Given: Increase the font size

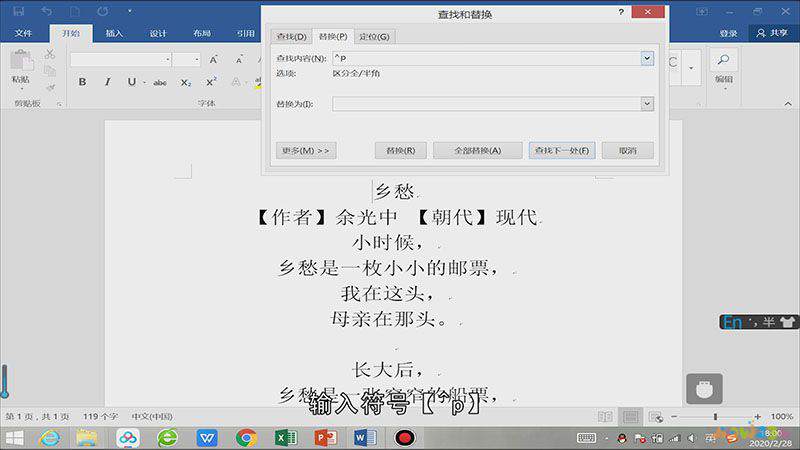Looking at the screenshot, I should (x=214, y=60).
